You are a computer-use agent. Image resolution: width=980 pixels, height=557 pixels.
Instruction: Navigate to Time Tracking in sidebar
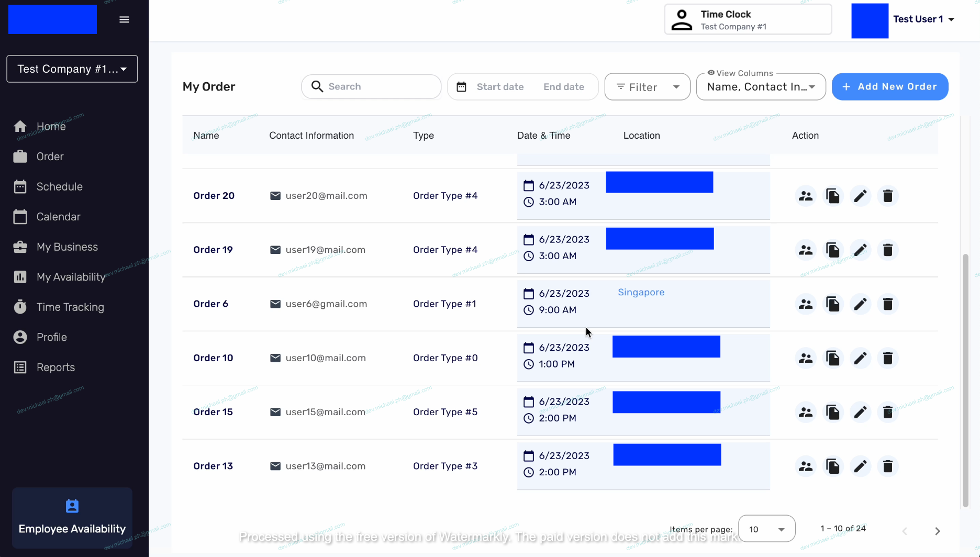click(x=70, y=307)
